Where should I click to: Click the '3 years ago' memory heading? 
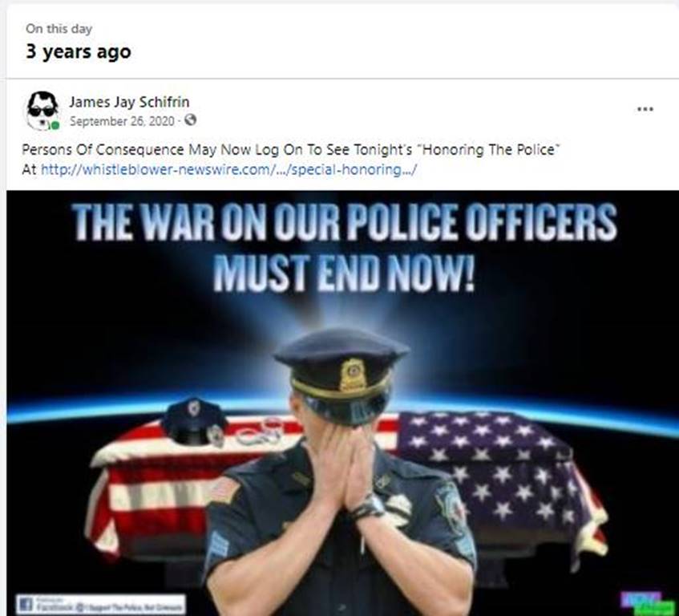point(78,51)
